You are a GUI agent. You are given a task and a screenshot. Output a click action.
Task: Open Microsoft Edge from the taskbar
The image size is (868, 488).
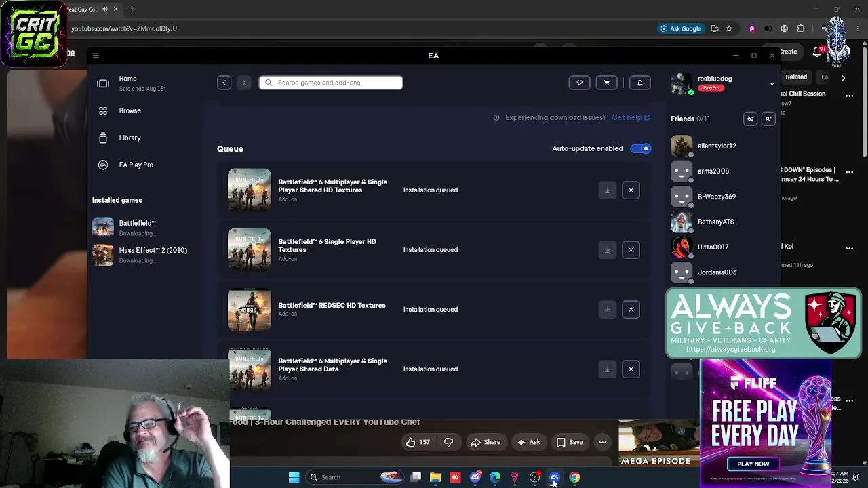(495, 477)
